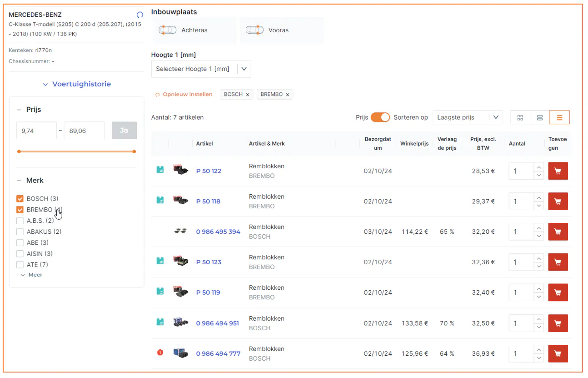
Task: Select the compact list view layout
Action: (559, 117)
